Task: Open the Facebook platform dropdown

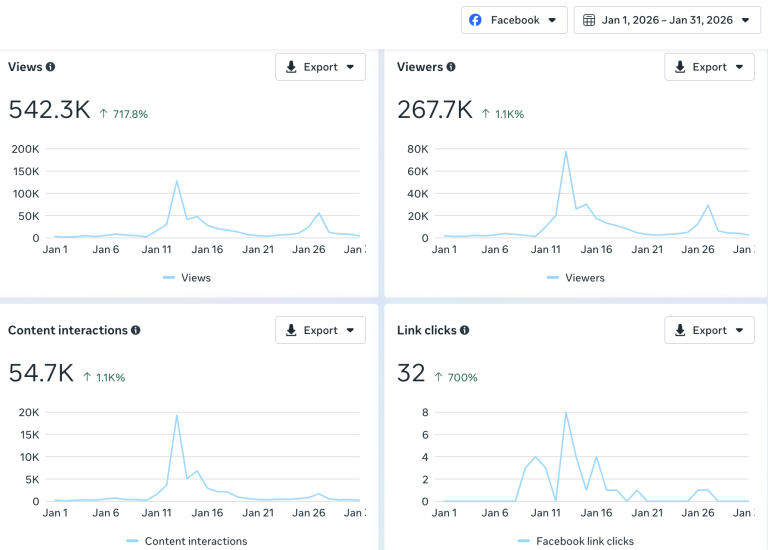Action: [x=514, y=20]
